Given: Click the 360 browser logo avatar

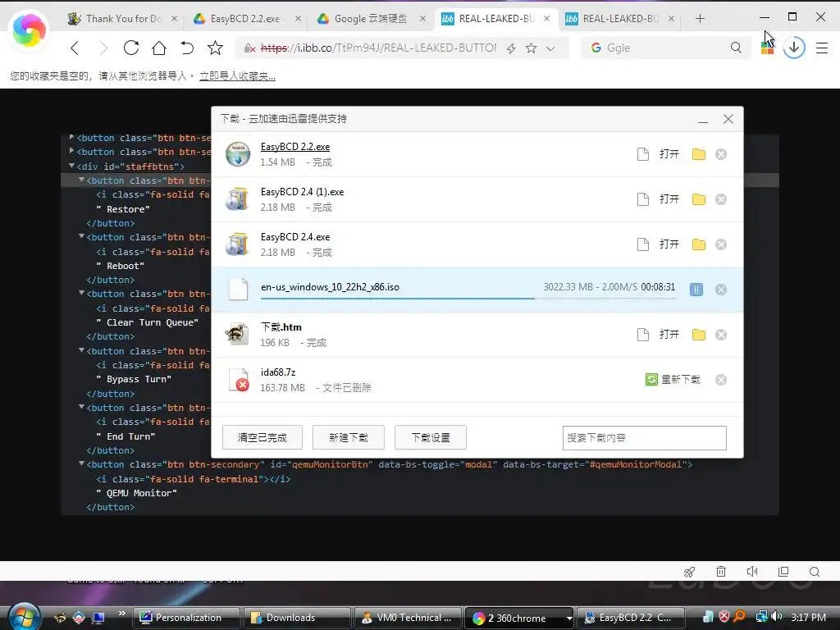Looking at the screenshot, I should (29, 30).
